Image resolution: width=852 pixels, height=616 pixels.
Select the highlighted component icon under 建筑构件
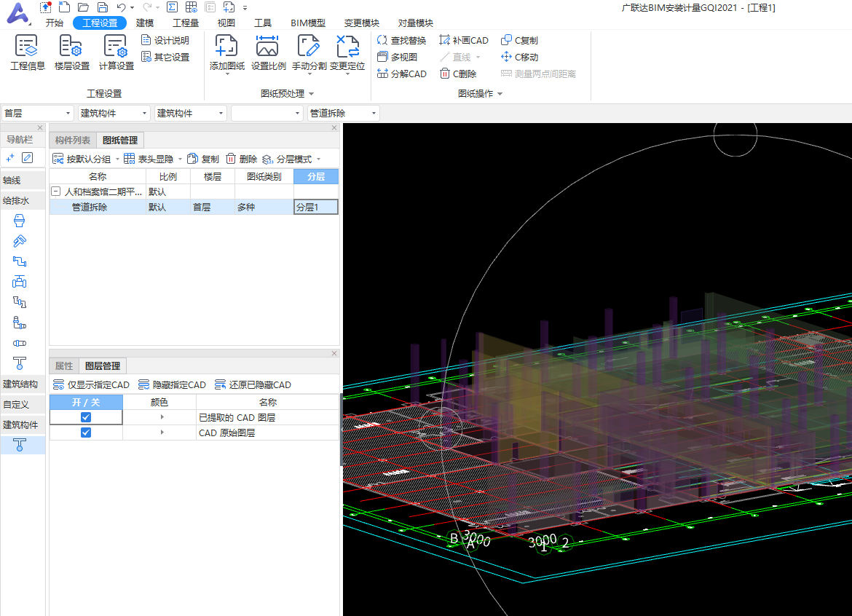pos(20,445)
